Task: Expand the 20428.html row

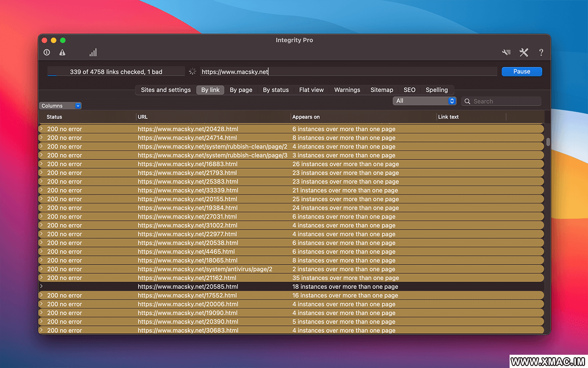Action: coord(42,129)
